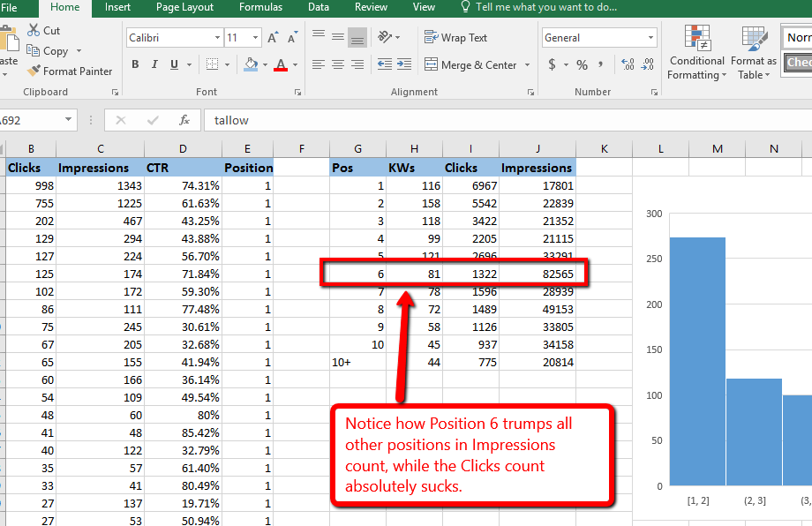Switch to the Review tab

tap(371, 7)
